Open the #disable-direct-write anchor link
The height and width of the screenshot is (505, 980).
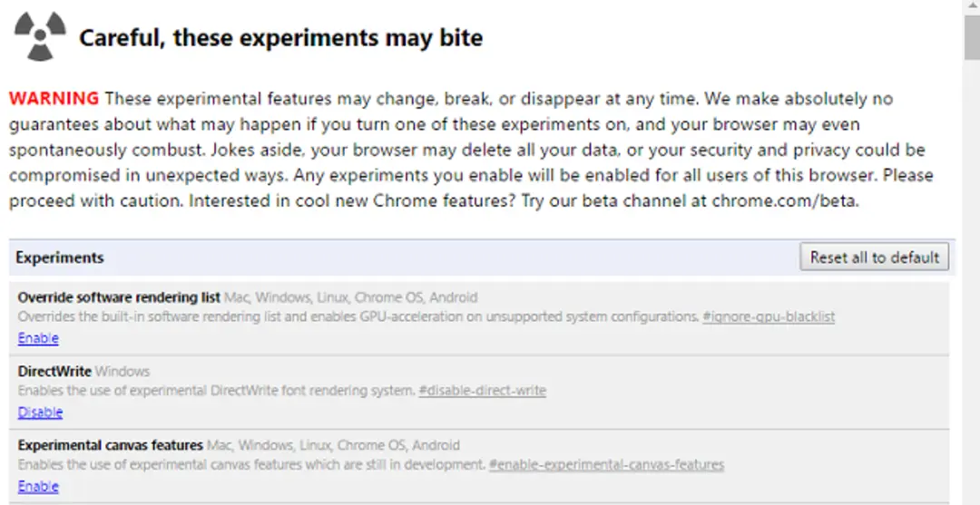pos(483,391)
